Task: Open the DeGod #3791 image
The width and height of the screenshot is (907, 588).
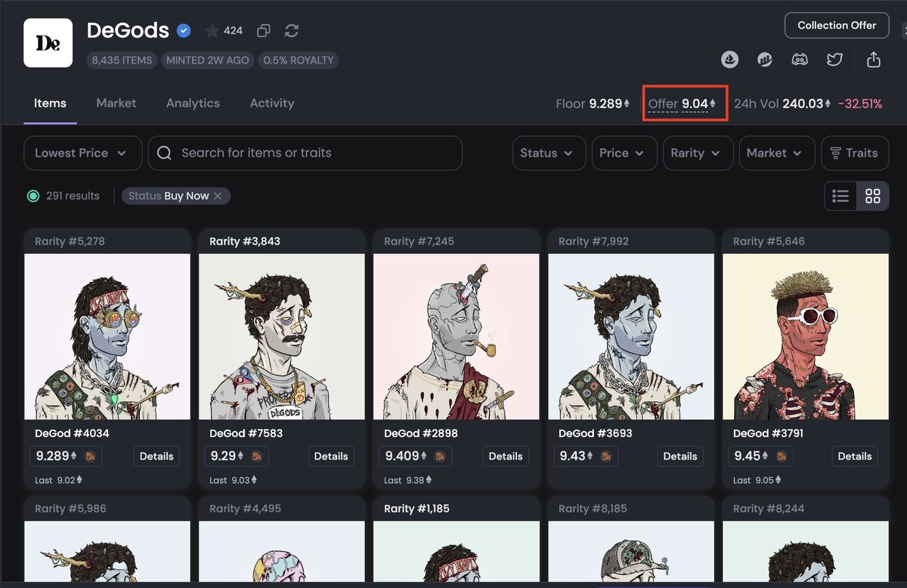Action: pyautogui.click(x=806, y=336)
